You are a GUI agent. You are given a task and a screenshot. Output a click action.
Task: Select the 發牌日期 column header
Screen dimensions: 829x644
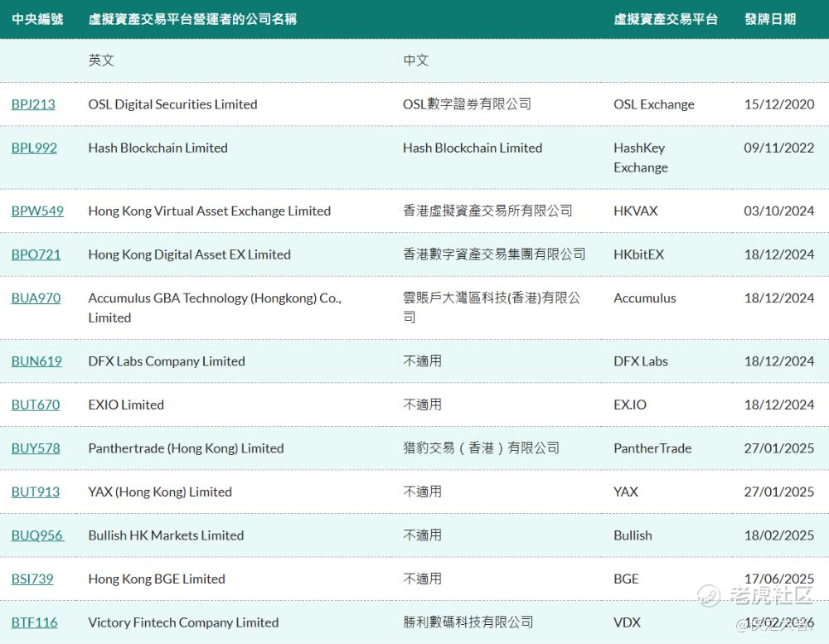[770, 20]
